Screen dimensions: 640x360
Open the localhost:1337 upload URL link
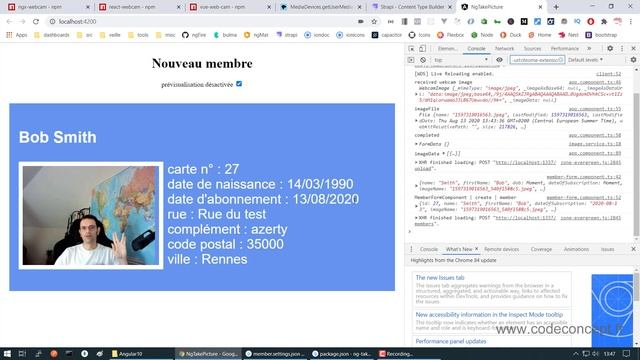click(x=525, y=162)
